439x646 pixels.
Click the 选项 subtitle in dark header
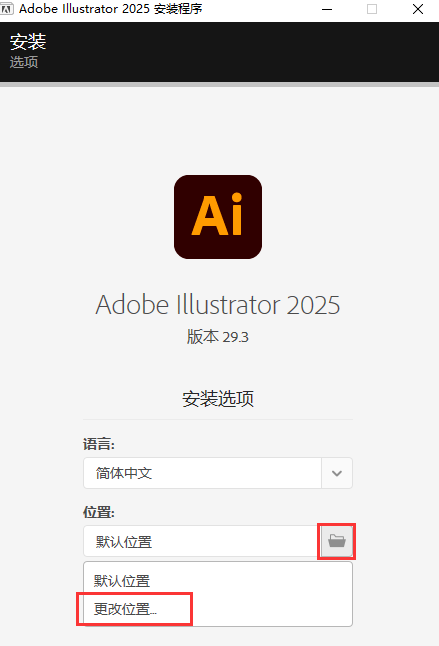tap(24, 62)
